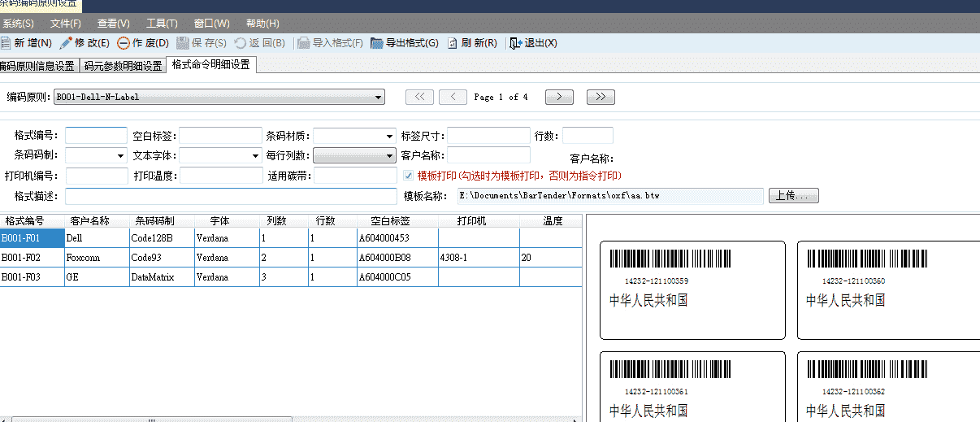The height and width of the screenshot is (422, 980).
Task: Click the 空白标签 input field
Action: pos(221,136)
